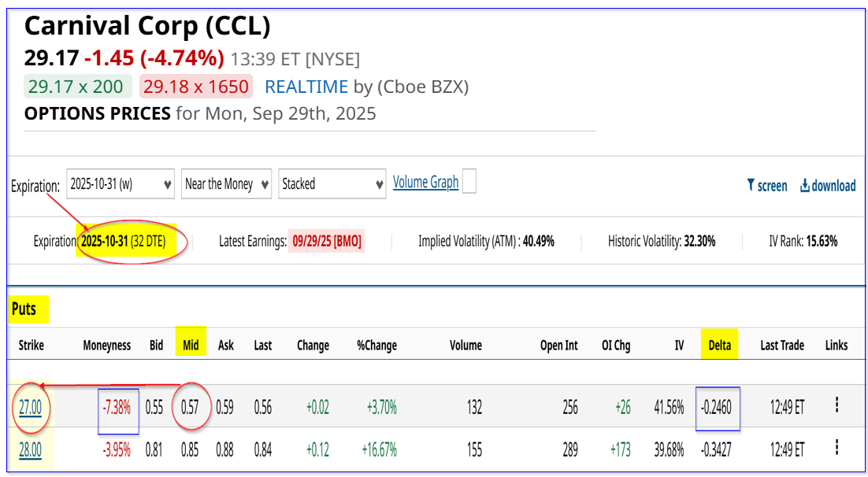The image size is (868, 477).
Task: Open the 28.00 strike link
Action: [31, 450]
